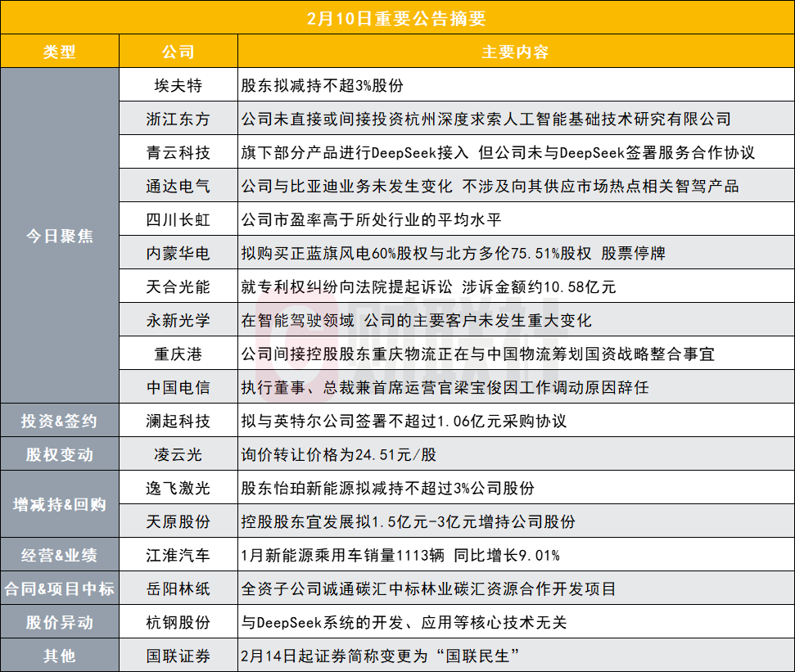Image resolution: width=795 pixels, height=672 pixels.
Task: Click company name '逸飞激光'
Action: click(178, 488)
